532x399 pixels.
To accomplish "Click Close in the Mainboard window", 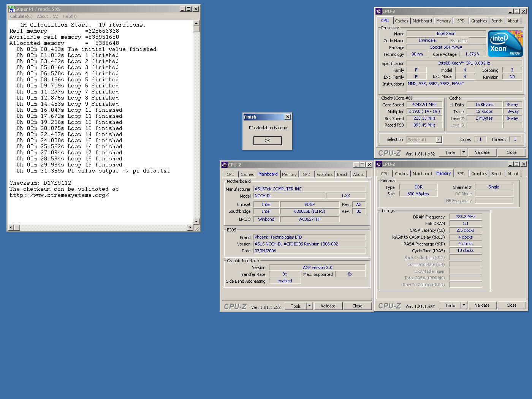I will point(357,306).
